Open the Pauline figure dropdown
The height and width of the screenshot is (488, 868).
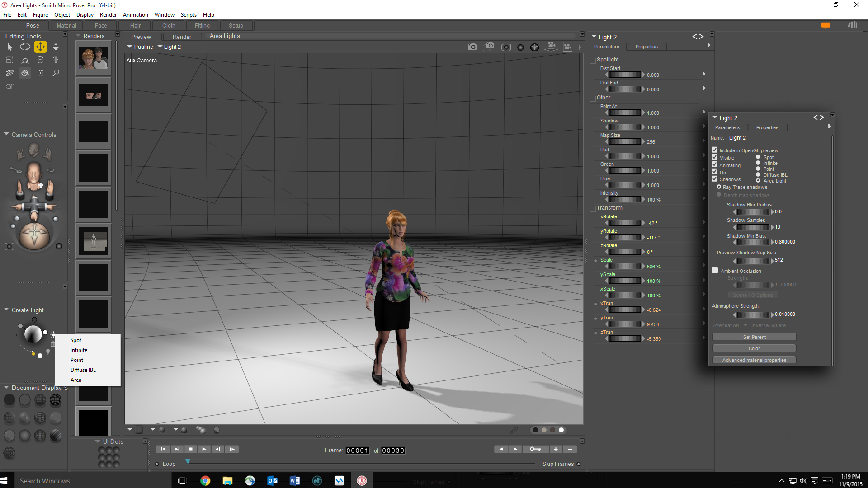tap(140, 47)
